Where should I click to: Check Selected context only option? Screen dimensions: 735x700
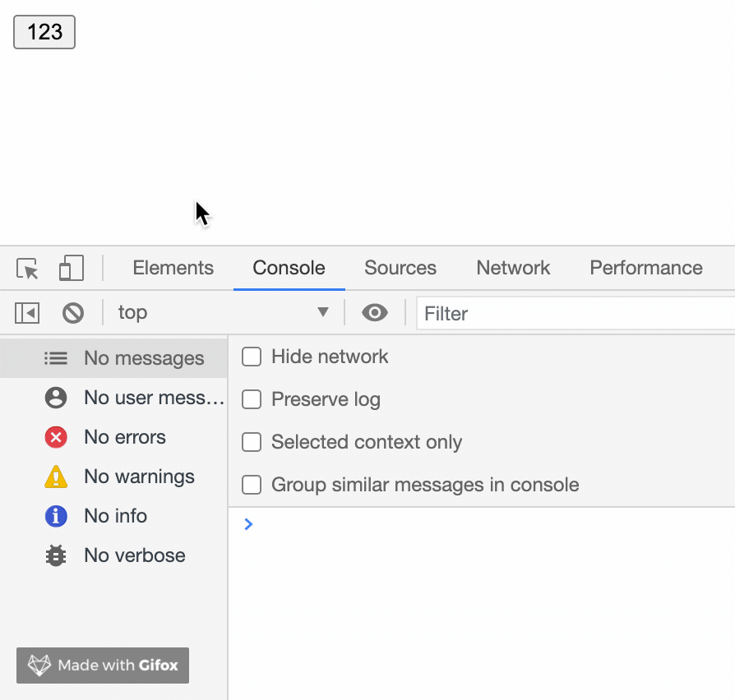pyautogui.click(x=252, y=442)
